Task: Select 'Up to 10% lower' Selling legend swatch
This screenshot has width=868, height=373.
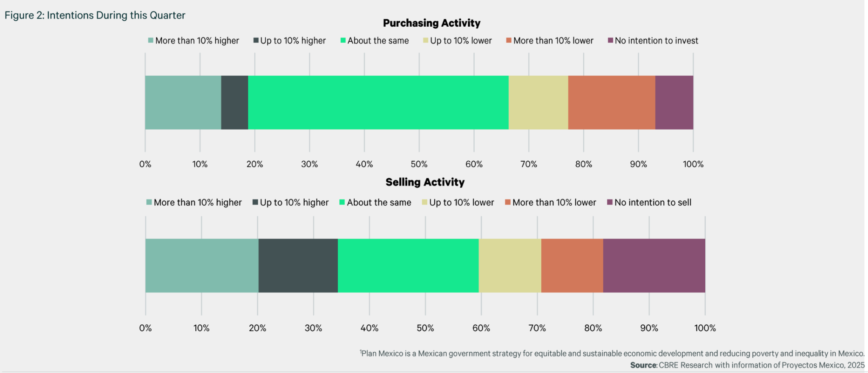Action: (425, 202)
